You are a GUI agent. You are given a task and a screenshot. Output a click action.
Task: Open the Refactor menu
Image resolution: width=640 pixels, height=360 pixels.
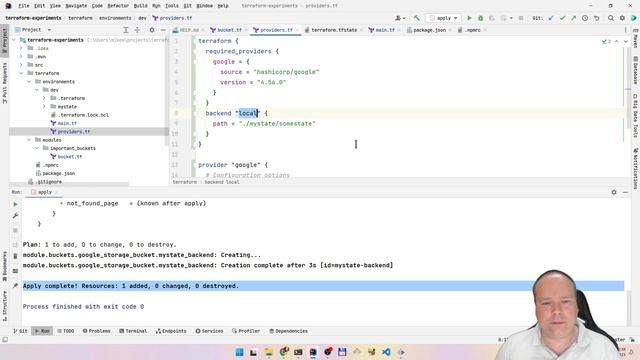118,6
